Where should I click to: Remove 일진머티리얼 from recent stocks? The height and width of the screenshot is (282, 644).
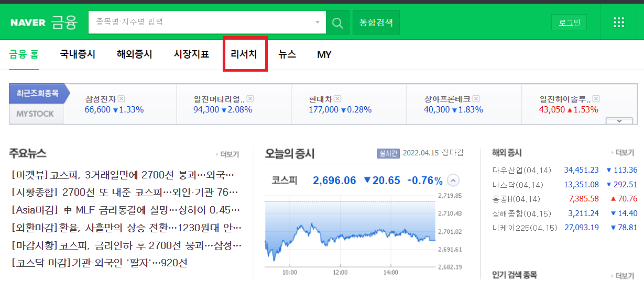point(250,98)
